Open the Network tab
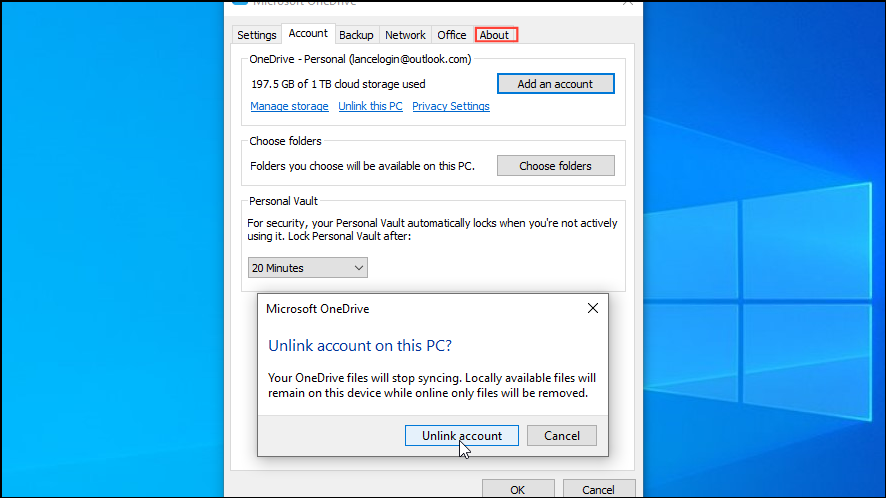886x498 pixels. (x=405, y=35)
